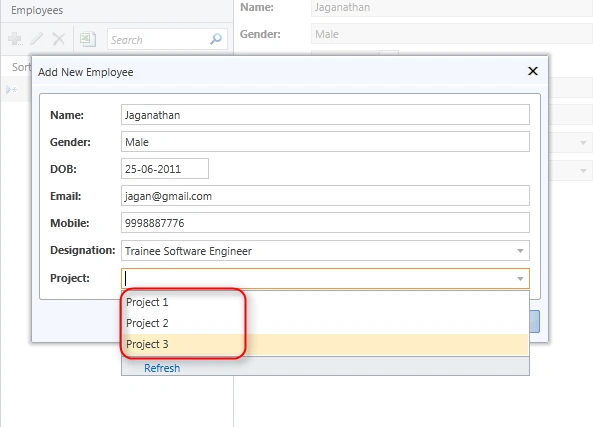Screen dimensions: 593x427
Task: Collapse the Project dropdown arrow
Action: (x=520, y=279)
